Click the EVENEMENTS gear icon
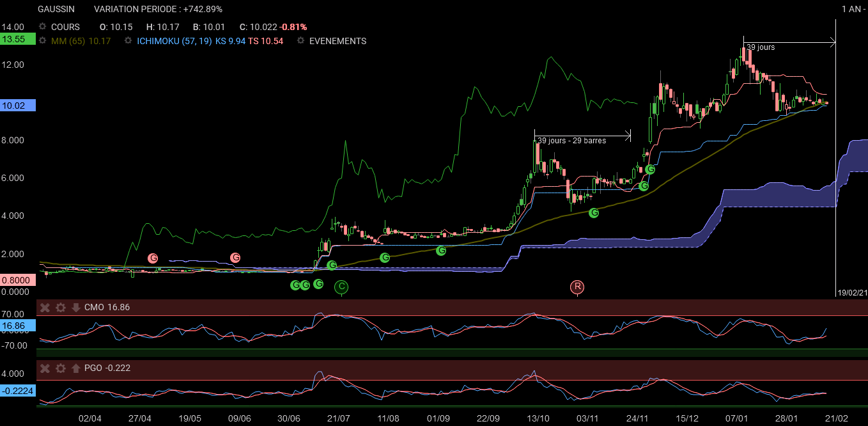 pos(301,41)
